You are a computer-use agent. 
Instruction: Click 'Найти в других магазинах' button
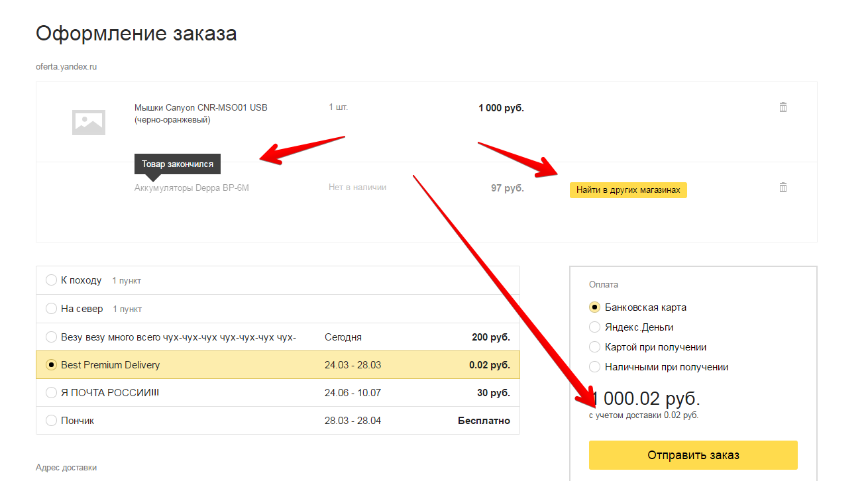pos(627,190)
